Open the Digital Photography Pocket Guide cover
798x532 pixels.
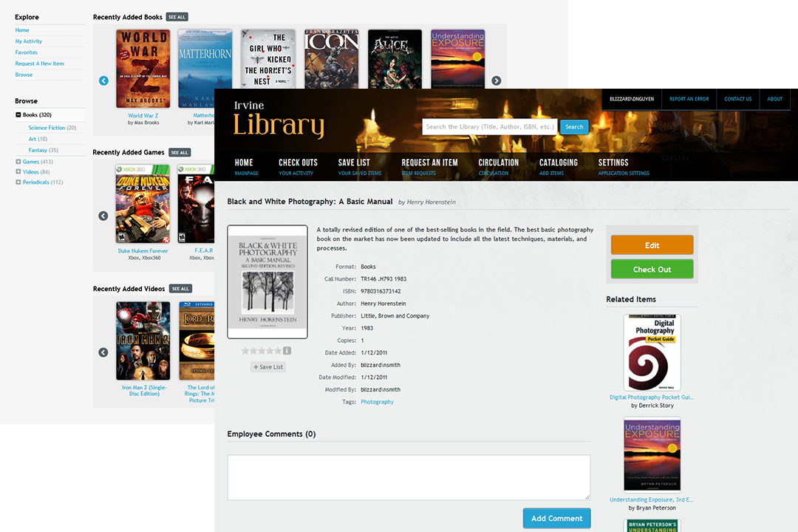[x=652, y=352]
